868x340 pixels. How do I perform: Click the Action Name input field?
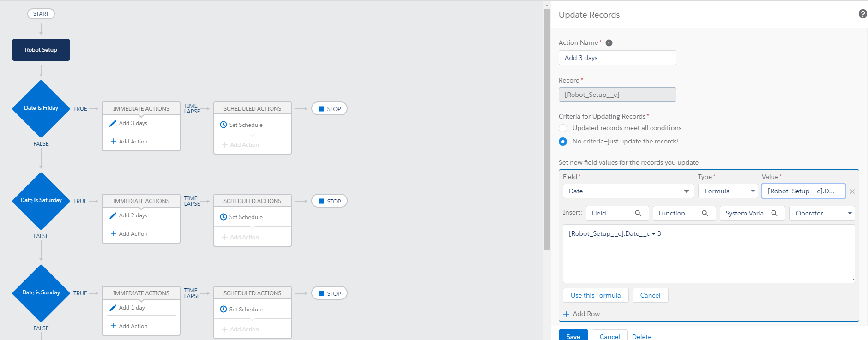[x=617, y=58]
